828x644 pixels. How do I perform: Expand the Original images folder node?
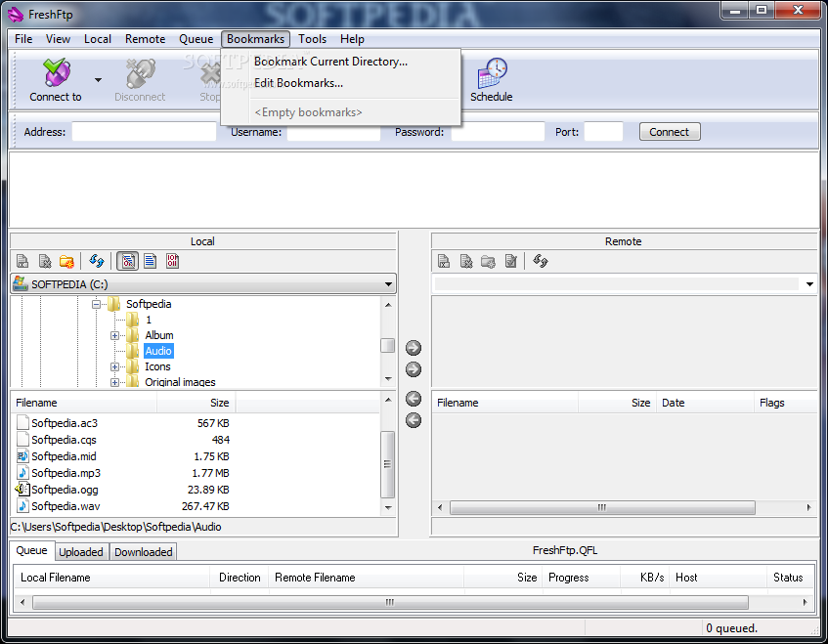(114, 382)
